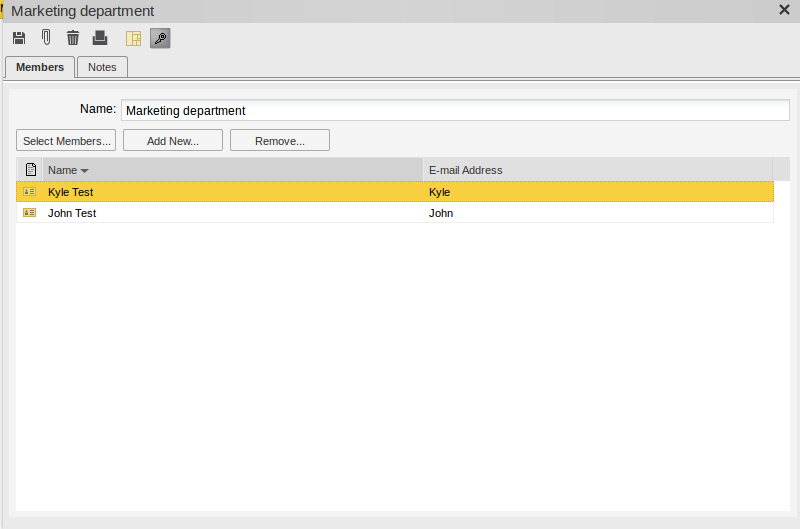The height and width of the screenshot is (529, 800).
Task: Select the Kyle Test member row
Action: click(x=395, y=192)
